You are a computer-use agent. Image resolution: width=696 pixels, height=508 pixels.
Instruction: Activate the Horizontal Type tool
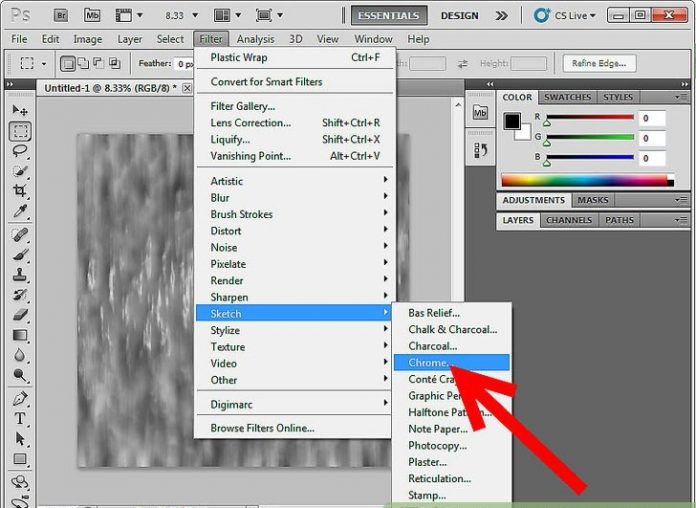tap(20, 419)
